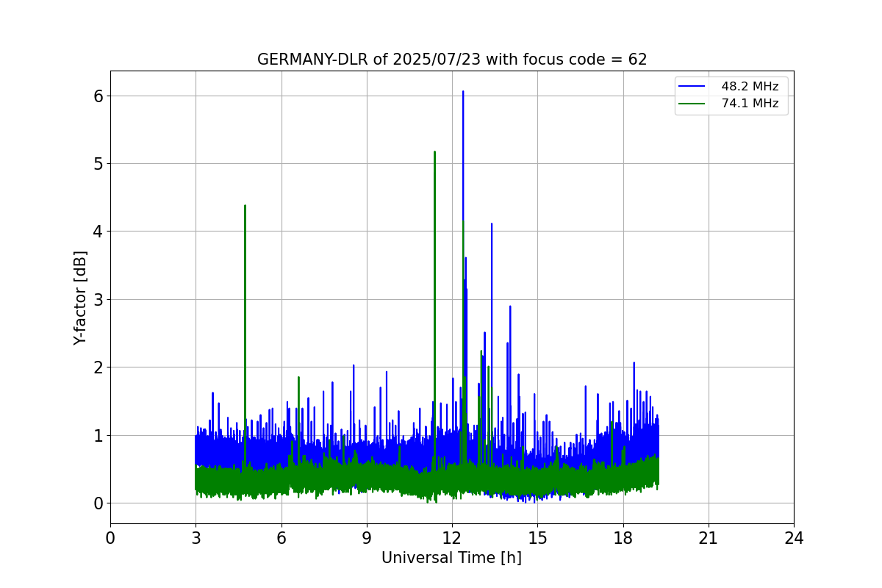This screenshot has width=882, height=588.
Task: Click y-axis tick label '2'
Action: pyautogui.click(x=98, y=367)
